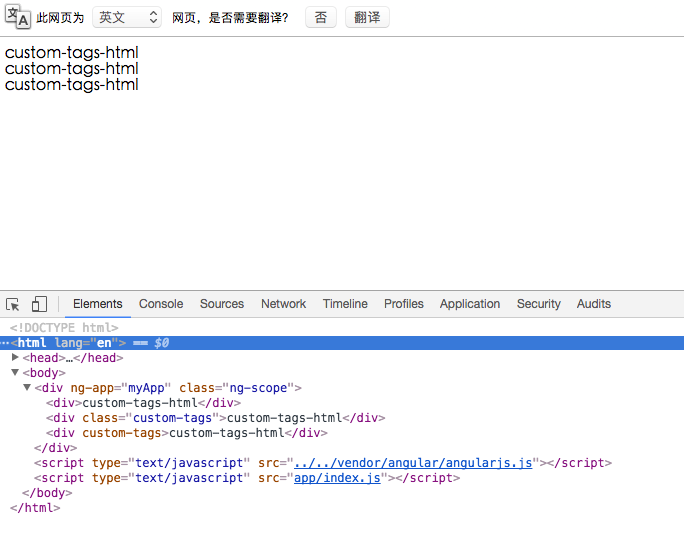
Task: Open the angularjs.js script source link
Action: pyautogui.click(x=413, y=463)
